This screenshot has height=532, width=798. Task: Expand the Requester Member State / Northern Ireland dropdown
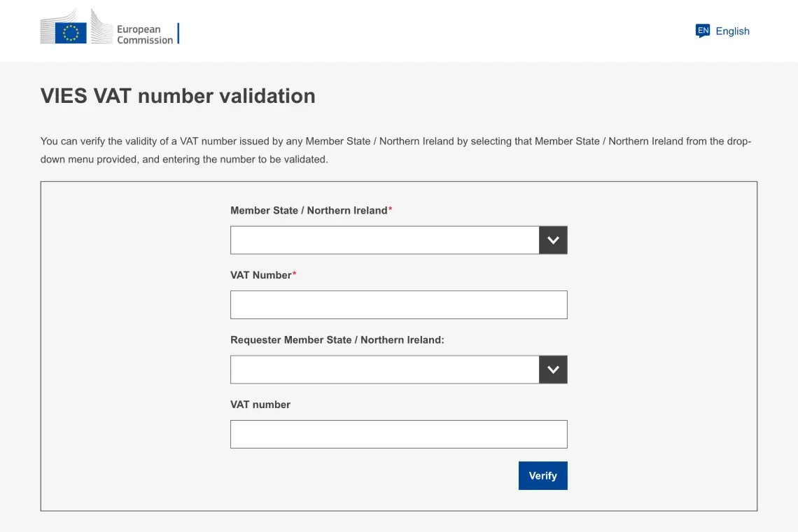tap(385, 369)
